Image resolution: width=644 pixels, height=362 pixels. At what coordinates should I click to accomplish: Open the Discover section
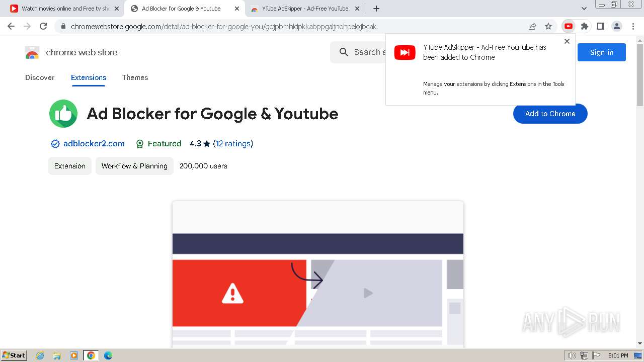click(x=40, y=77)
